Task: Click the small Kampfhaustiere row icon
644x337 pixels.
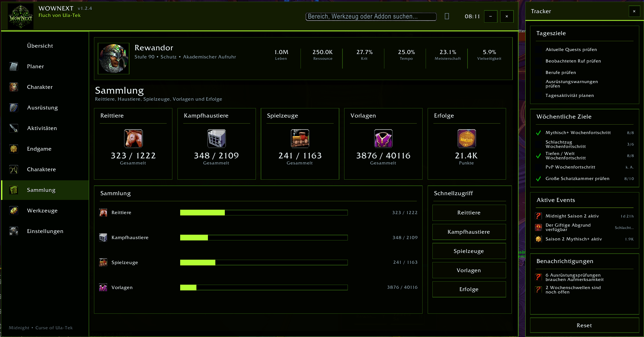Action: point(103,237)
